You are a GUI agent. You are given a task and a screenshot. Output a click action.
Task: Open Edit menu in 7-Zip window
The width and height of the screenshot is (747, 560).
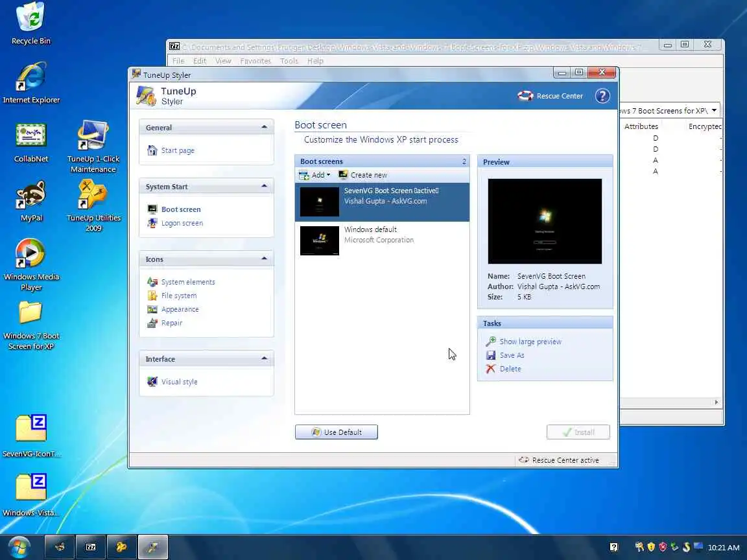click(x=200, y=61)
